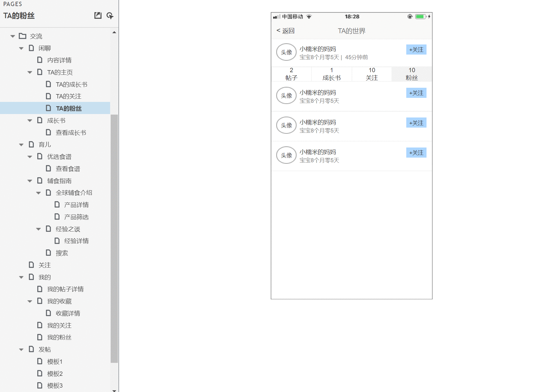This screenshot has height=392, width=560.
Task: Click the page icon beside 成长书
Action: (40, 120)
